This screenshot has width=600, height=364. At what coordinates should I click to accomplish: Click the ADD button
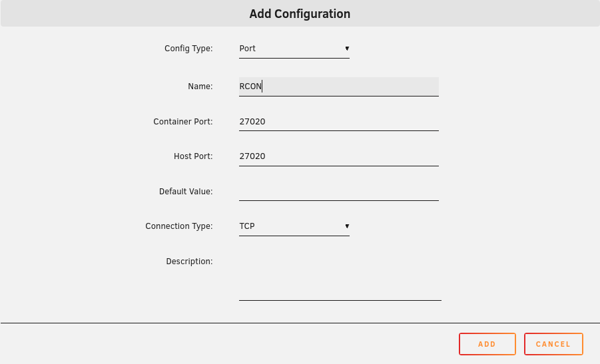tap(487, 344)
